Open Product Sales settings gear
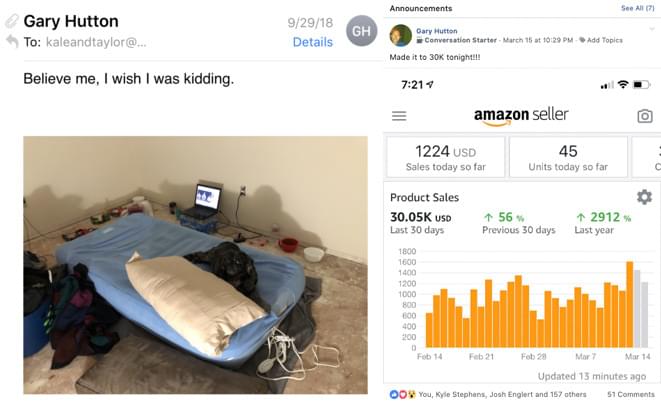This screenshot has width=661, height=405. [x=644, y=197]
